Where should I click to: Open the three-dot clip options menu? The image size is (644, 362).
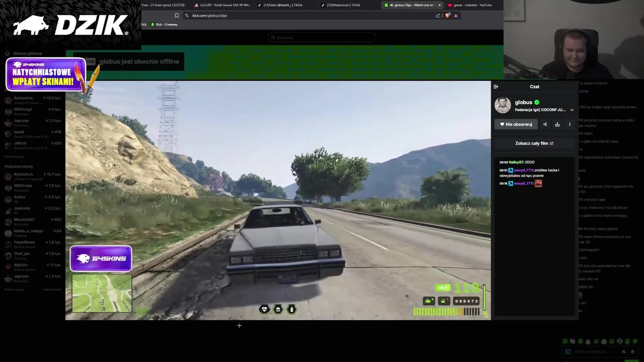(x=570, y=124)
